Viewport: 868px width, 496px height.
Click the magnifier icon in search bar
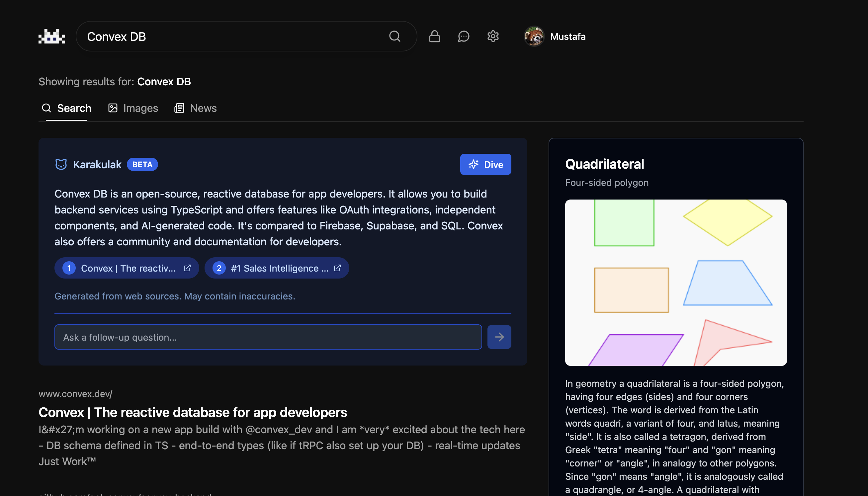point(394,36)
